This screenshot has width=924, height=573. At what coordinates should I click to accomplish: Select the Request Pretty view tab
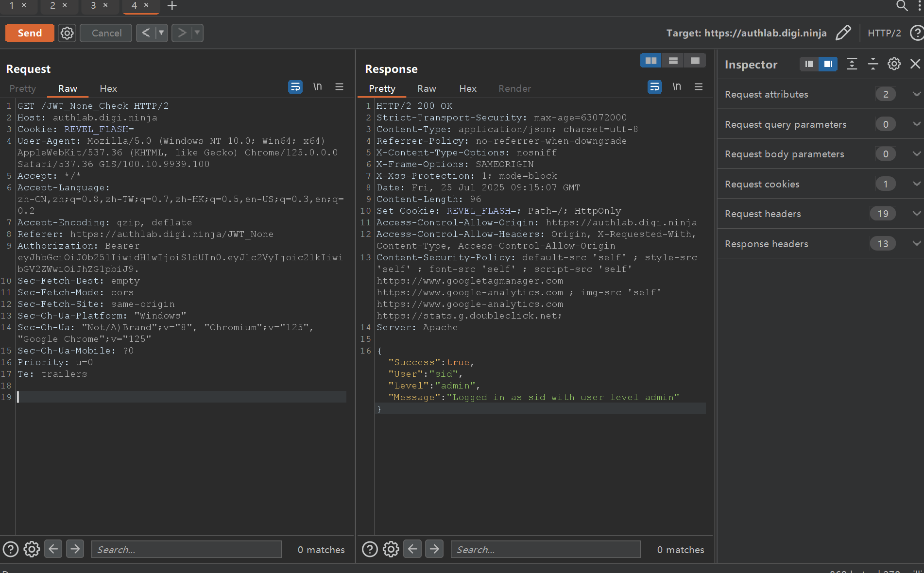[x=23, y=88]
